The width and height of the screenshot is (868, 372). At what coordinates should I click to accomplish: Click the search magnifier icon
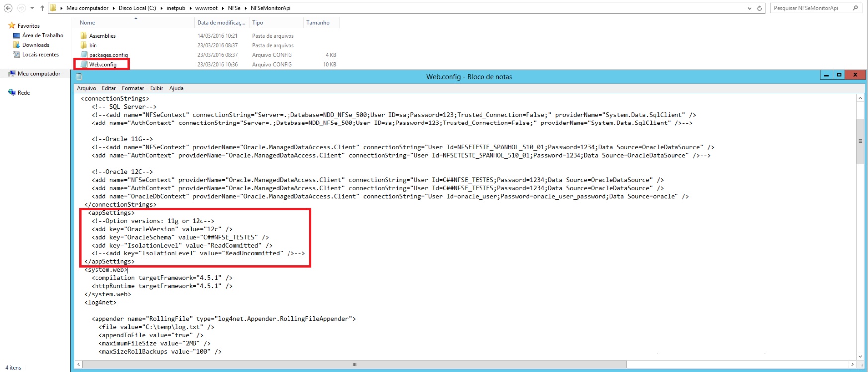pos(855,8)
